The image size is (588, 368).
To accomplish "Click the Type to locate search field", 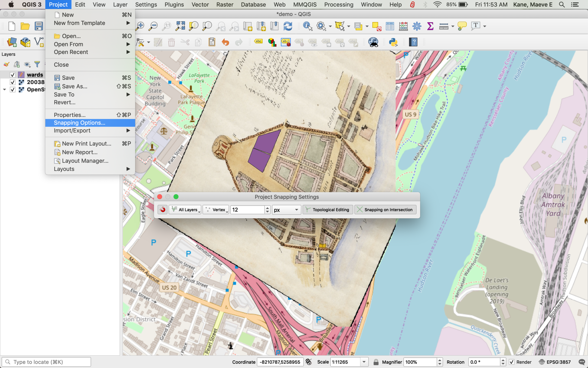I will pyautogui.click(x=46, y=362).
